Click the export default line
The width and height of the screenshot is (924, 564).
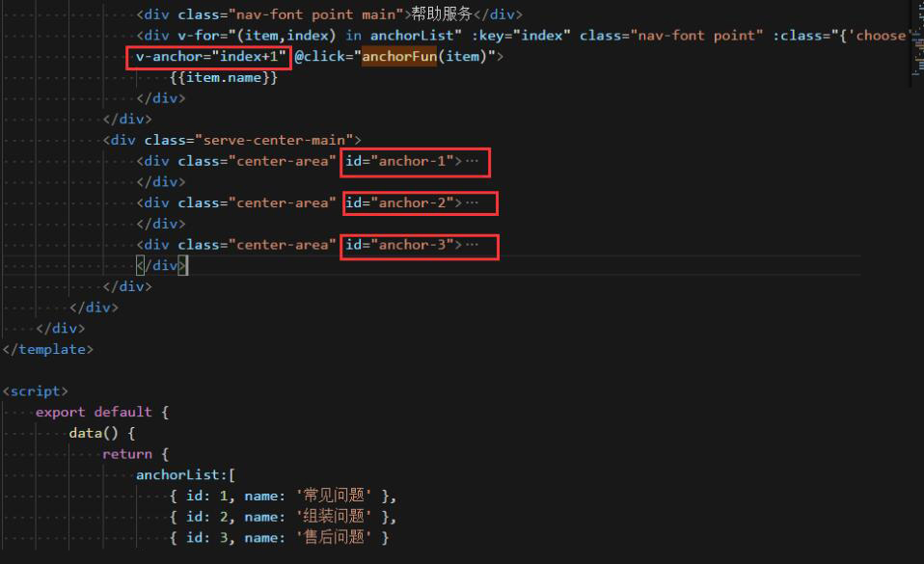tap(102, 412)
